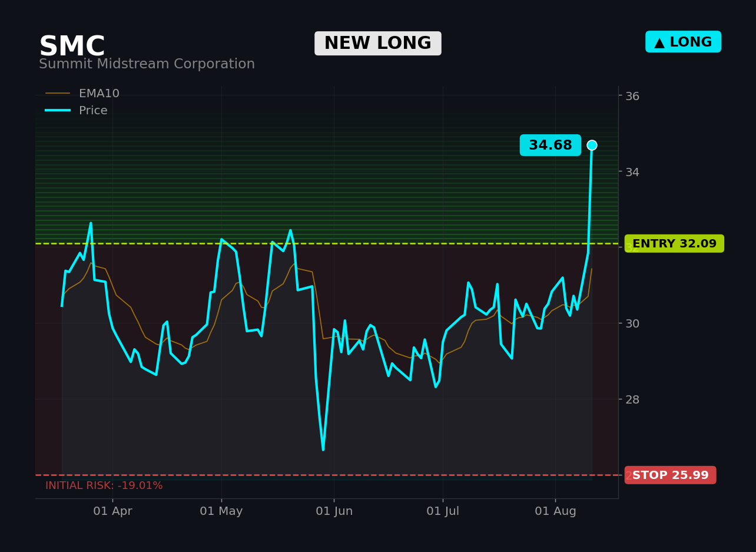
Task: Click the Price cyan legend line swatch
Action: pyautogui.click(x=58, y=110)
